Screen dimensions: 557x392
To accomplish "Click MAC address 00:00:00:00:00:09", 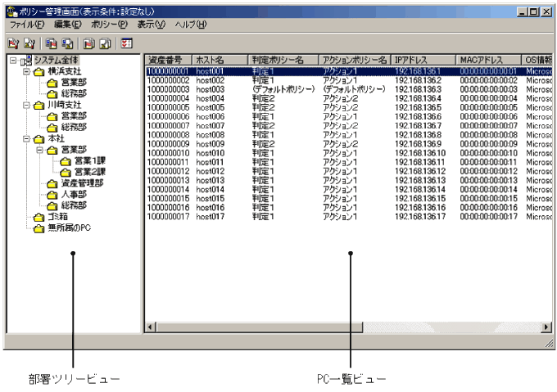I will coord(489,144).
